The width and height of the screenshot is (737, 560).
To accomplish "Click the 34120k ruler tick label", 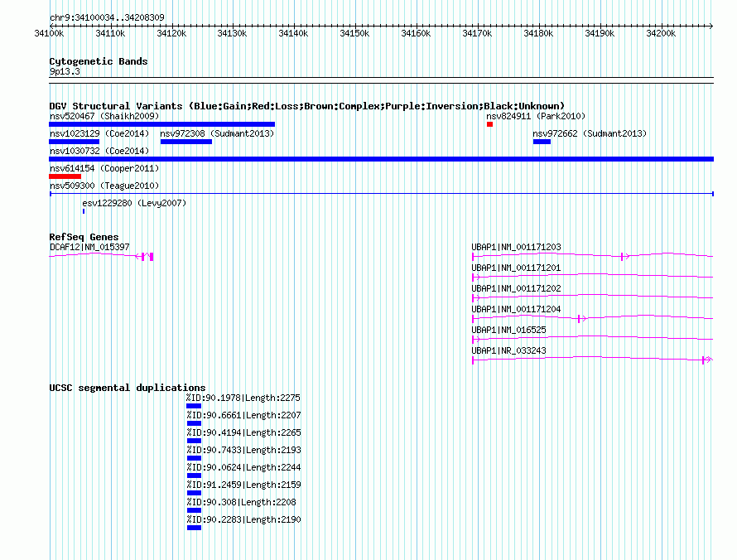I will point(171,33).
